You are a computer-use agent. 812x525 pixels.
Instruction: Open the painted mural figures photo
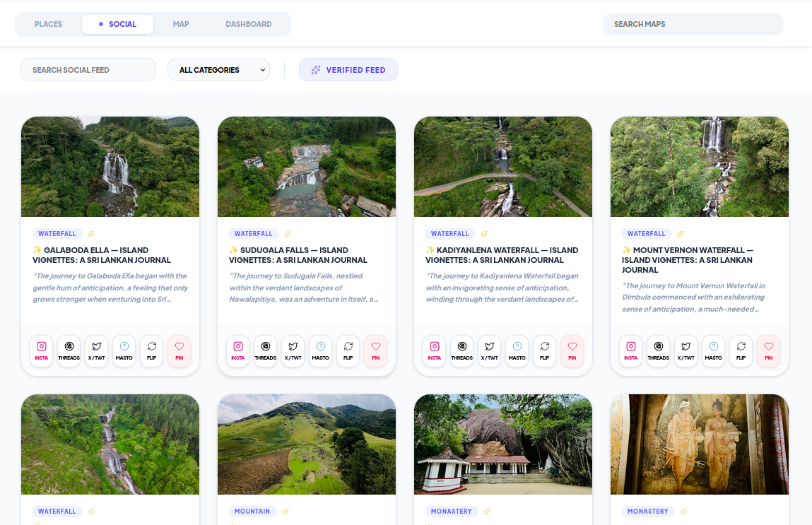pos(700,444)
